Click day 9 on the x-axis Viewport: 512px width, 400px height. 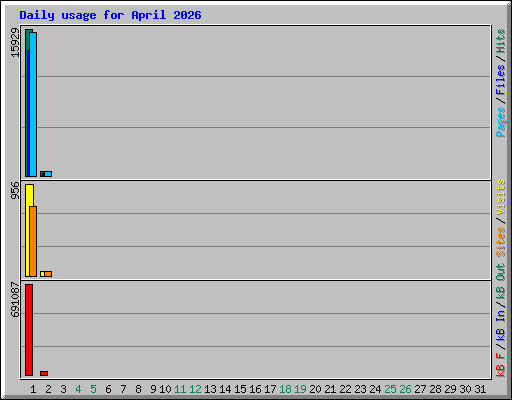153,389
